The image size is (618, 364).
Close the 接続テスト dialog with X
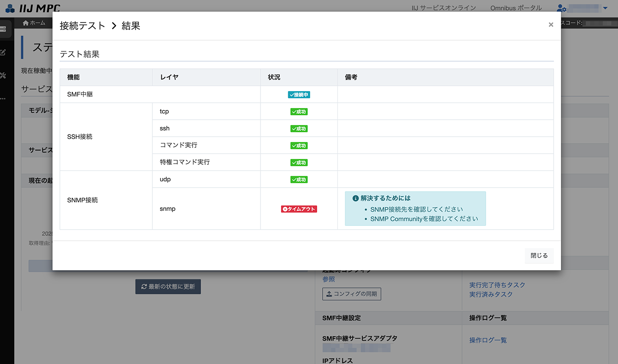[551, 25]
